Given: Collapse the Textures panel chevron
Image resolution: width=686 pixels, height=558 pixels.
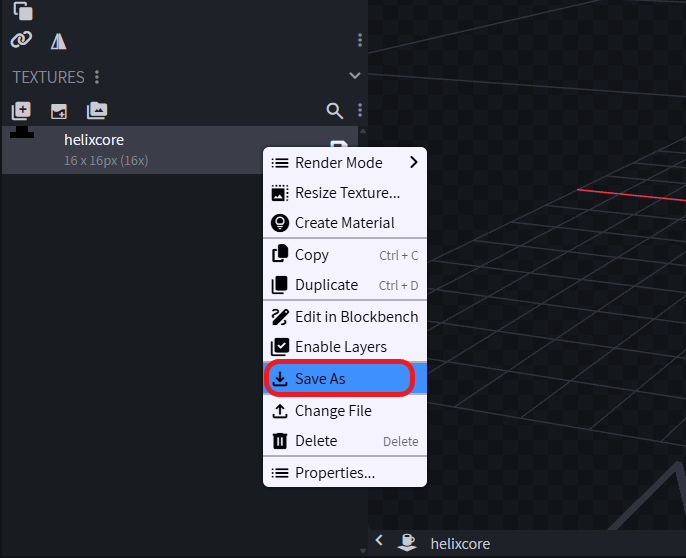Looking at the screenshot, I should (x=354, y=76).
